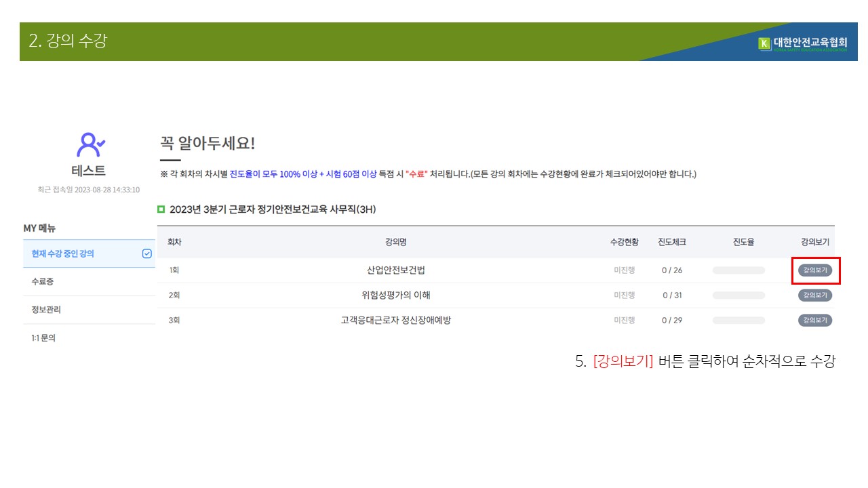Click the progress bar for session 3회
This screenshot has height=488, width=868.
(738, 321)
